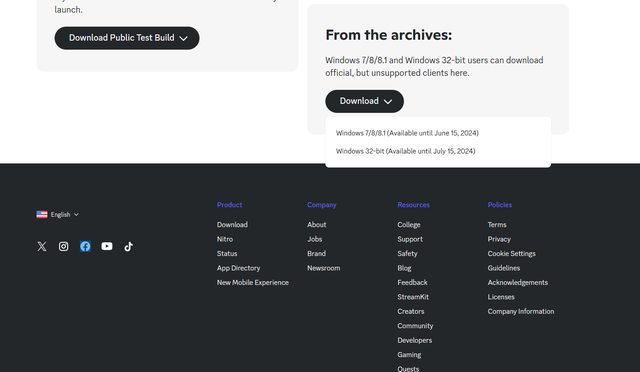The height and width of the screenshot is (372, 640).
Task: Open the Guidelines footer link
Action: (504, 268)
